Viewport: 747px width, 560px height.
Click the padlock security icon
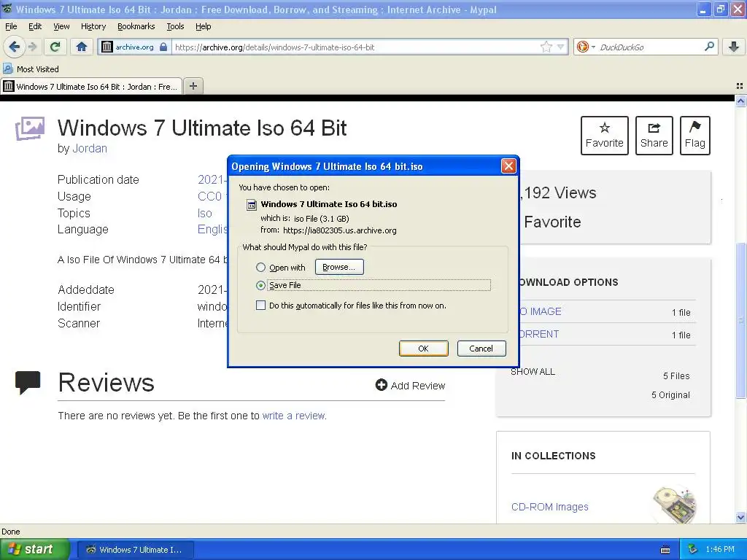[163, 47]
